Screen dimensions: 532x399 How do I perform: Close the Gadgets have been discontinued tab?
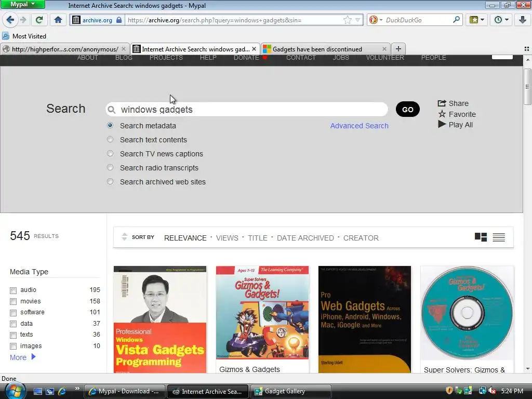384,49
